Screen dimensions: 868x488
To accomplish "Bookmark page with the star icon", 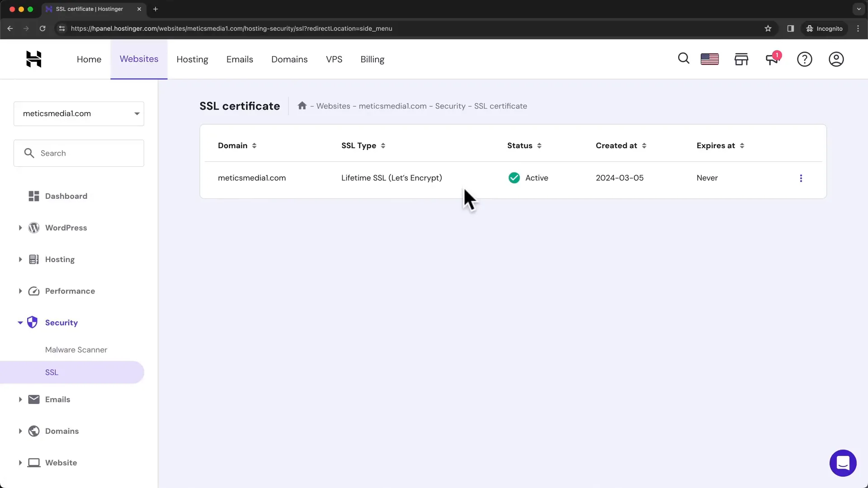I will [x=768, y=28].
